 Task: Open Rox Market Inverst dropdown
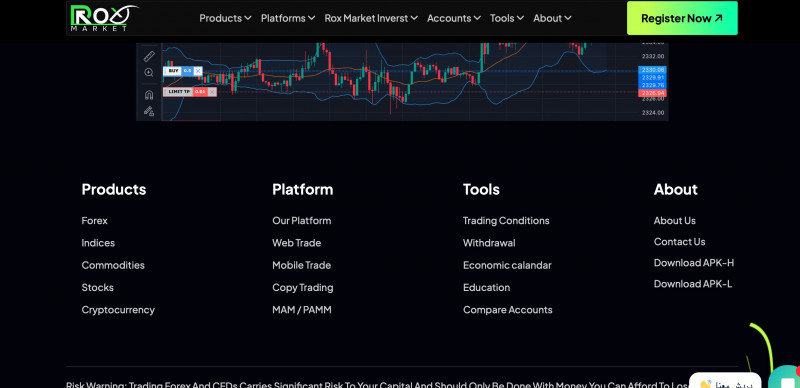(x=371, y=18)
